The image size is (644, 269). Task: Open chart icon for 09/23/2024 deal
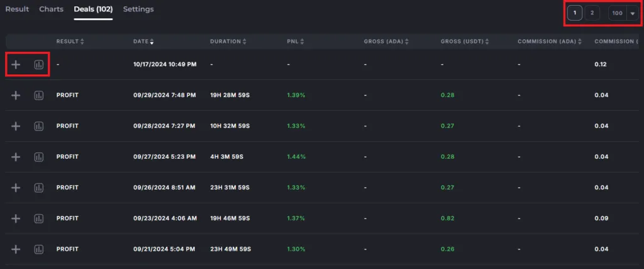39,219
